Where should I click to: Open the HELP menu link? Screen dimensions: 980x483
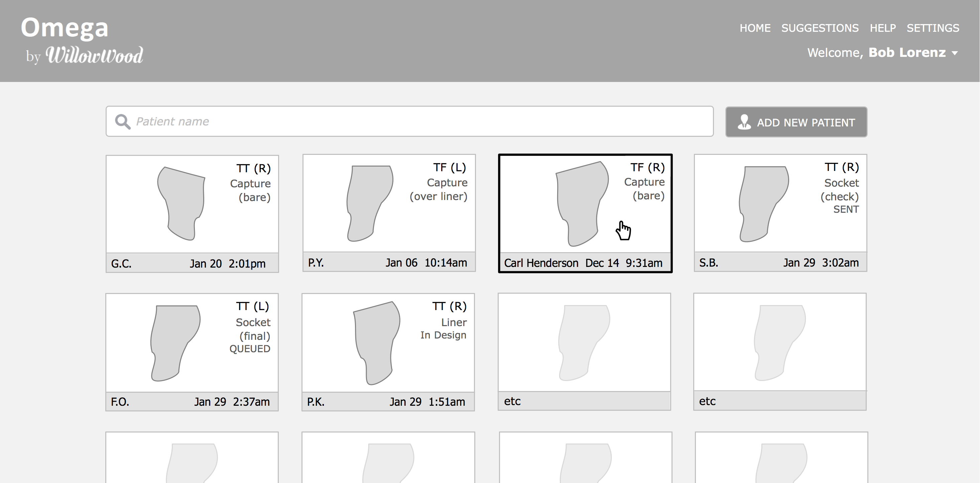pyautogui.click(x=883, y=28)
